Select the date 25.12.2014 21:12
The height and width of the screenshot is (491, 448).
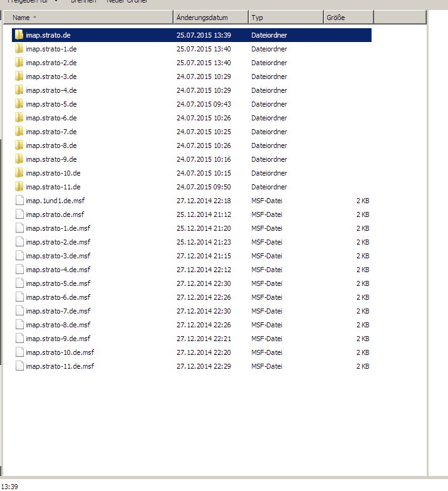pyautogui.click(x=204, y=214)
